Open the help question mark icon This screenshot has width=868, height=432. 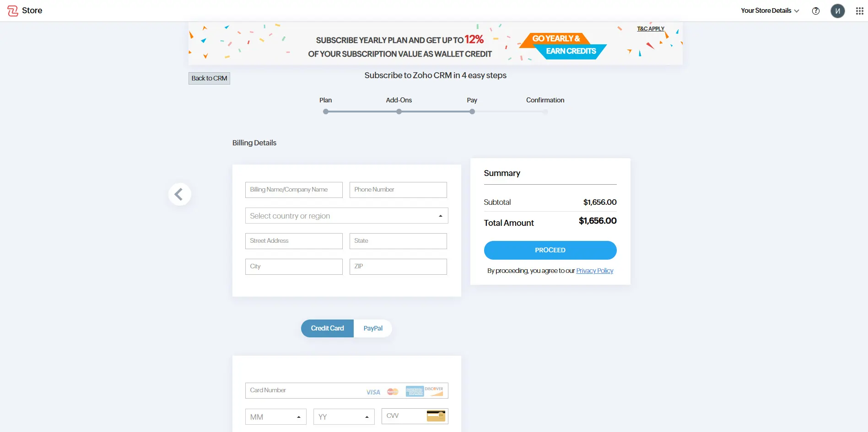[x=816, y=11]
